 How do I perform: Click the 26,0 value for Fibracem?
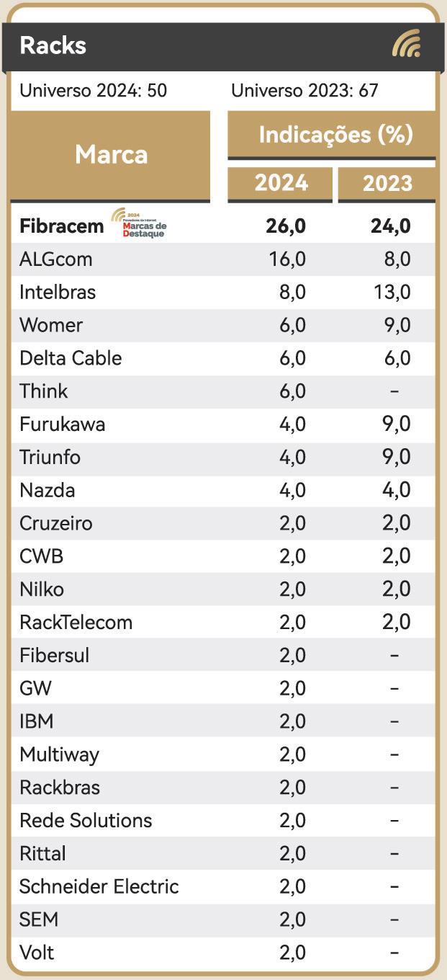[x=286, y=226]
